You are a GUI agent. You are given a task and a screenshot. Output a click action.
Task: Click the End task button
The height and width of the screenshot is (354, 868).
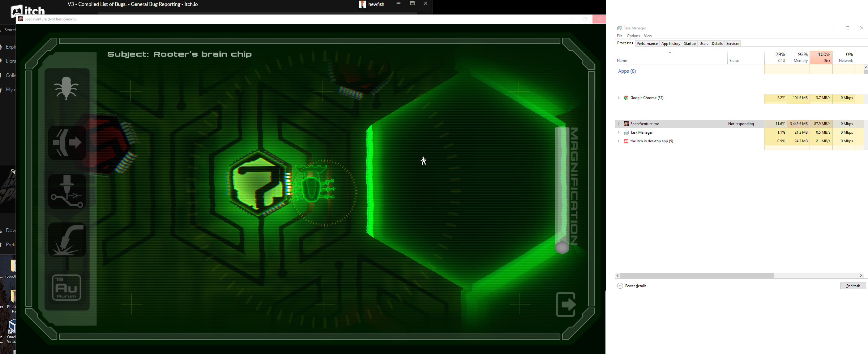(x=853, y=286)
